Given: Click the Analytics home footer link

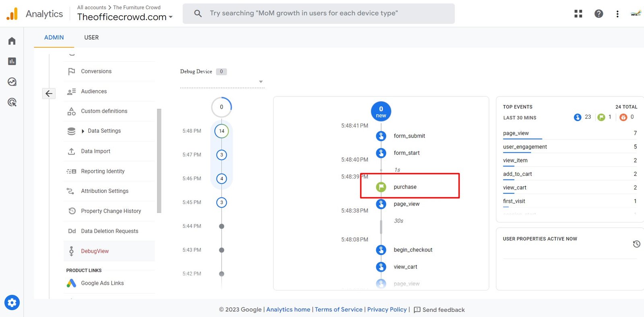Looking at the screenshot, I should click(288, 309).
